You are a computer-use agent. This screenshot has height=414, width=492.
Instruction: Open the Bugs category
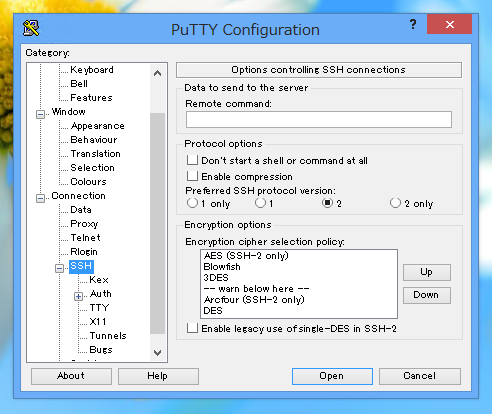pyautogui.click(x=101, y=350)
